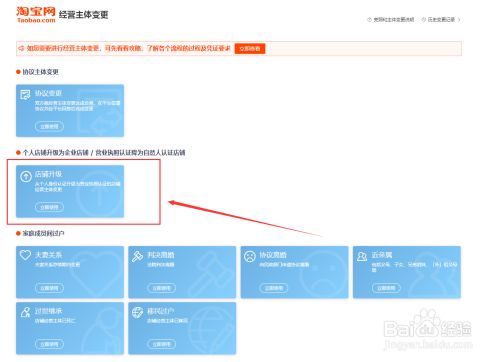Open the 历史变更记录 link at top right
This screenshot has width=500, height=362.
(441, 20)
